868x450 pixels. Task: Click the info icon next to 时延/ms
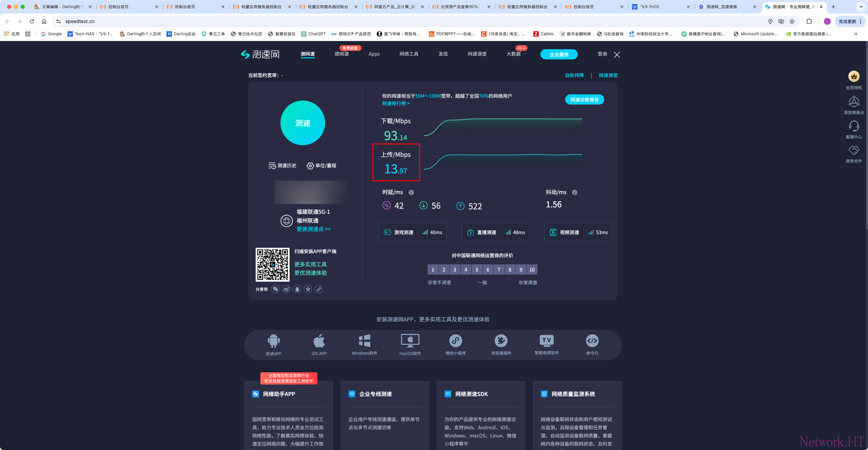pyautogui.click(x=411, y=192)
